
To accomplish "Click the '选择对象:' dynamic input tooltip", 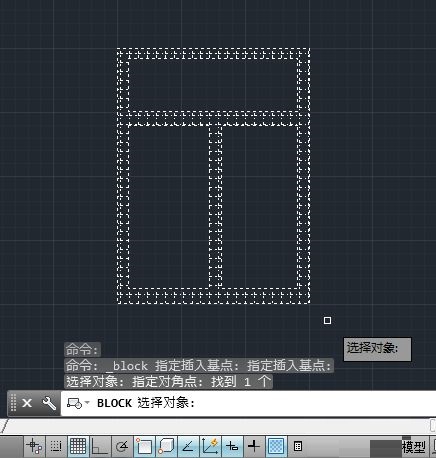I will click(x=377, y=349).
